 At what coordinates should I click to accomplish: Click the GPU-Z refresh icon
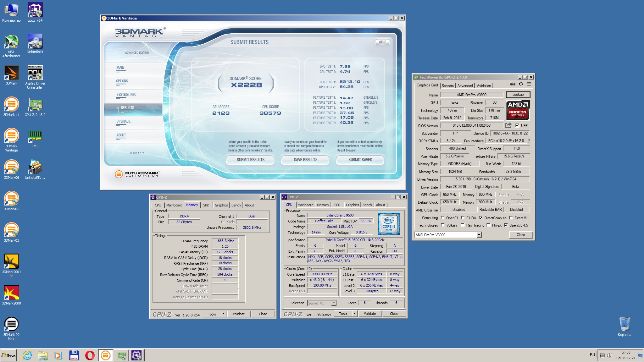pyautogui.click(x=521, y=84)
